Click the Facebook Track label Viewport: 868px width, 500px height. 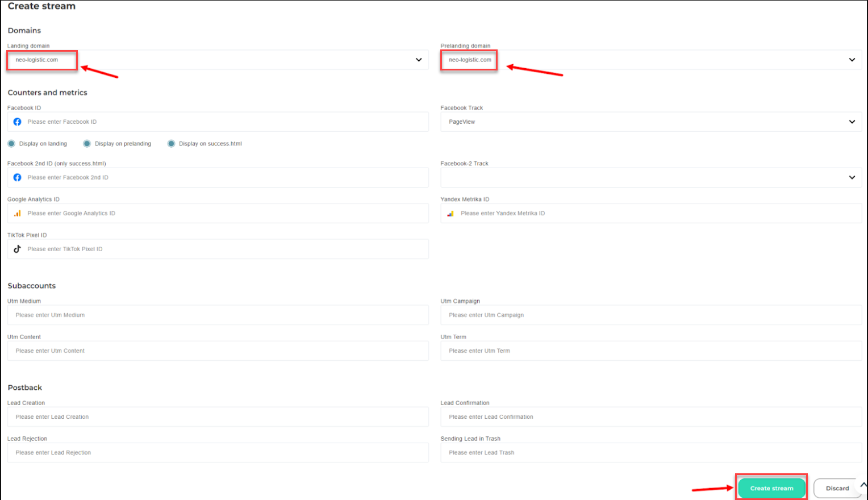click(x=462, y=108)
